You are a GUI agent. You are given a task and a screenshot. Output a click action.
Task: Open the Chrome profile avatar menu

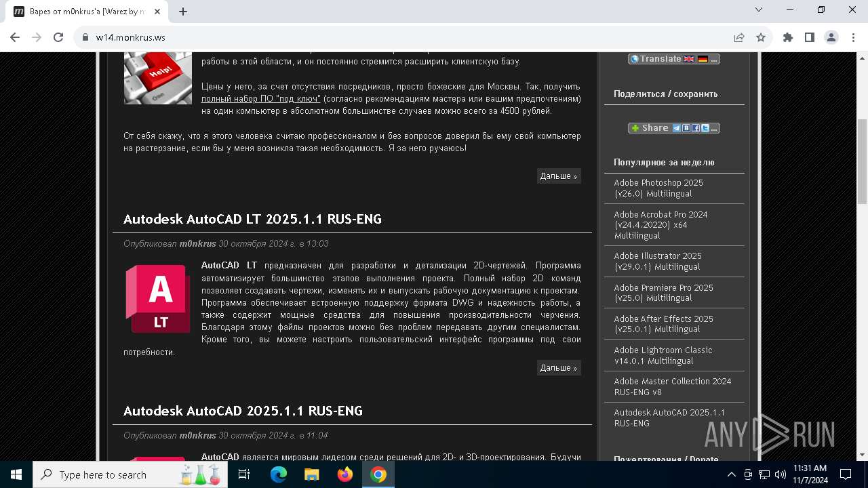click(831, 37)
